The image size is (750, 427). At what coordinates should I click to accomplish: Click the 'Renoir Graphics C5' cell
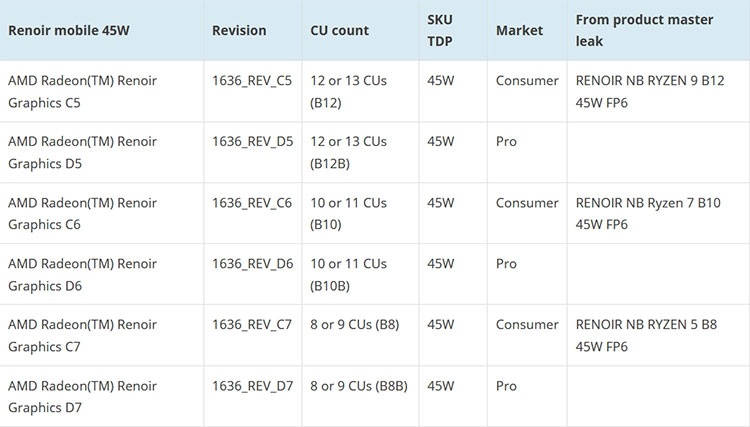(x=82, y=91)
